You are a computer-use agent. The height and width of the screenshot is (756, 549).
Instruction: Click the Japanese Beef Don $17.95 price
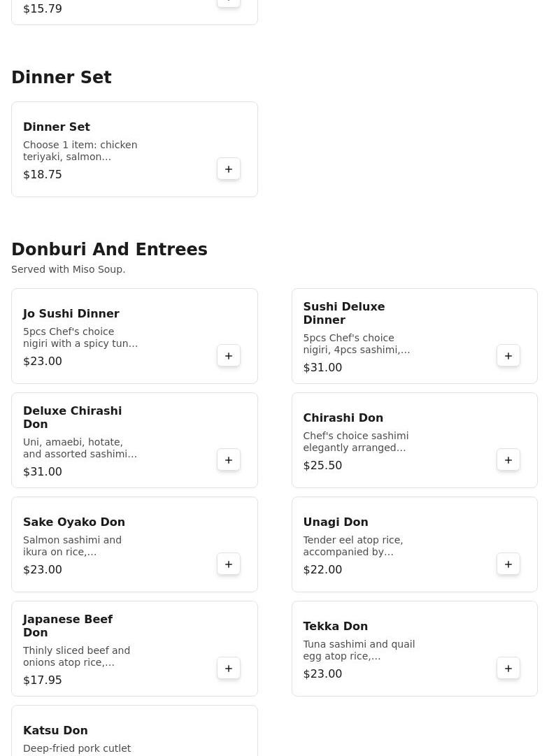pos(43,680)
